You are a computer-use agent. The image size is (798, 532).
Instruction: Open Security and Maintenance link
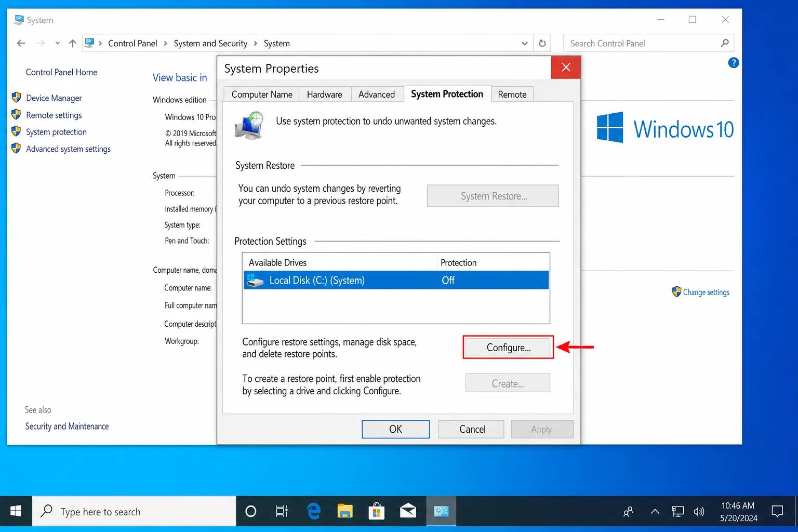tap(67, 427)
